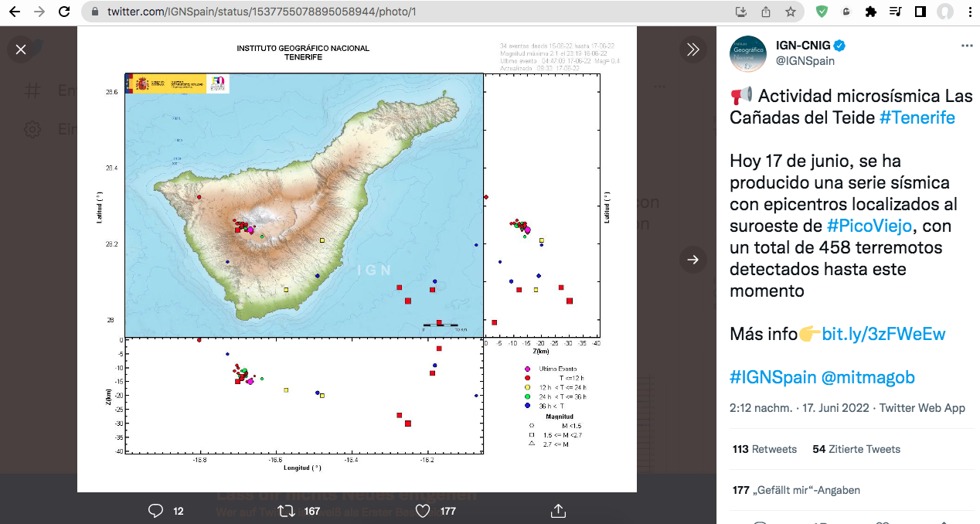Open the Settings gear in left sidebar
980x524 pixels.
point(32,129)
